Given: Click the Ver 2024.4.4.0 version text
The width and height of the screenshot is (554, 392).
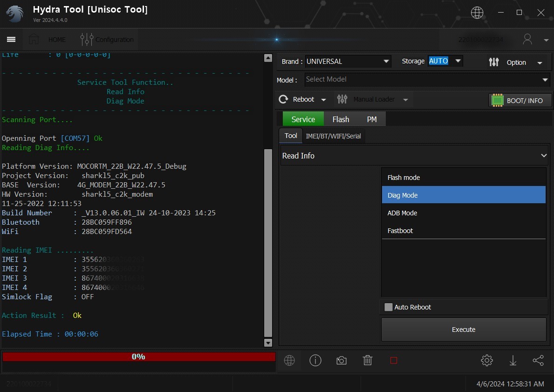Looking at the screenshot, I should [x=50, y=20].
